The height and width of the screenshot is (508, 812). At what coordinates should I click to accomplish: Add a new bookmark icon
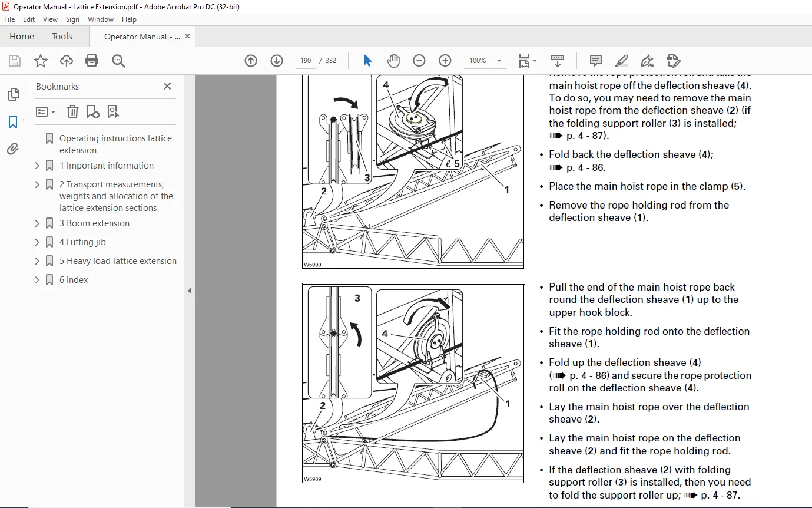pos(92,111)
